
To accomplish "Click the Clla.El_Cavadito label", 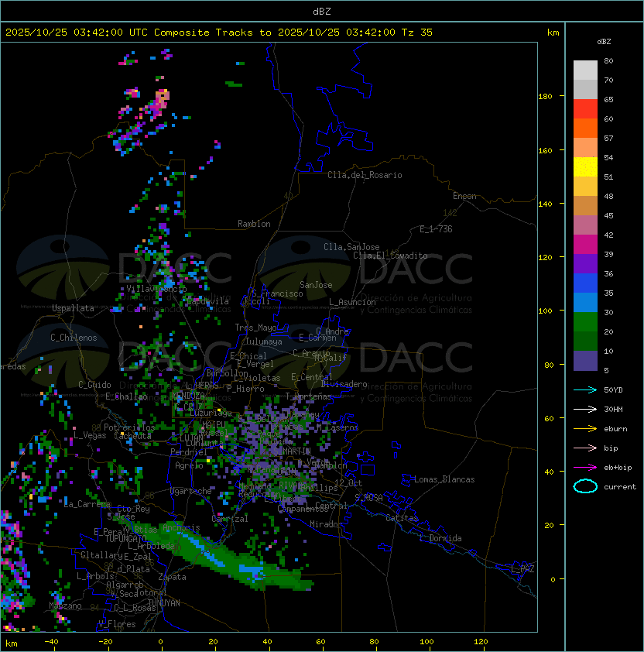I will tap(390, 256).
